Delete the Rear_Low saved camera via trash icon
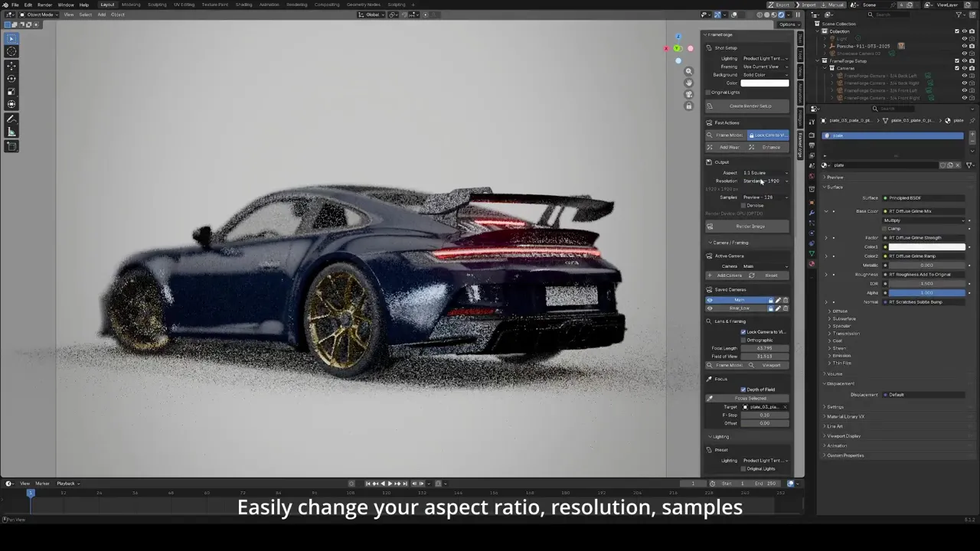 [x=785, y=308]
